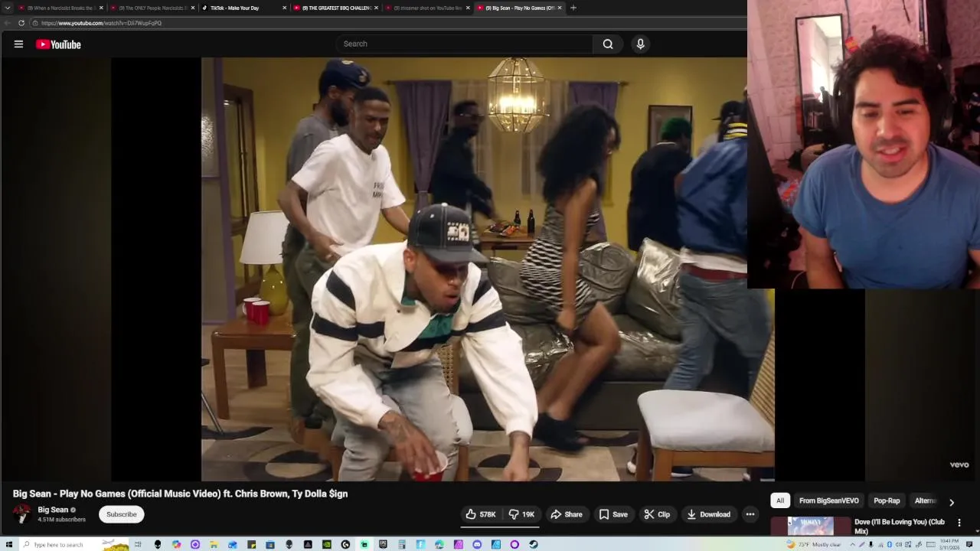Open the Windows notification center icon

(x=969, y=544)
